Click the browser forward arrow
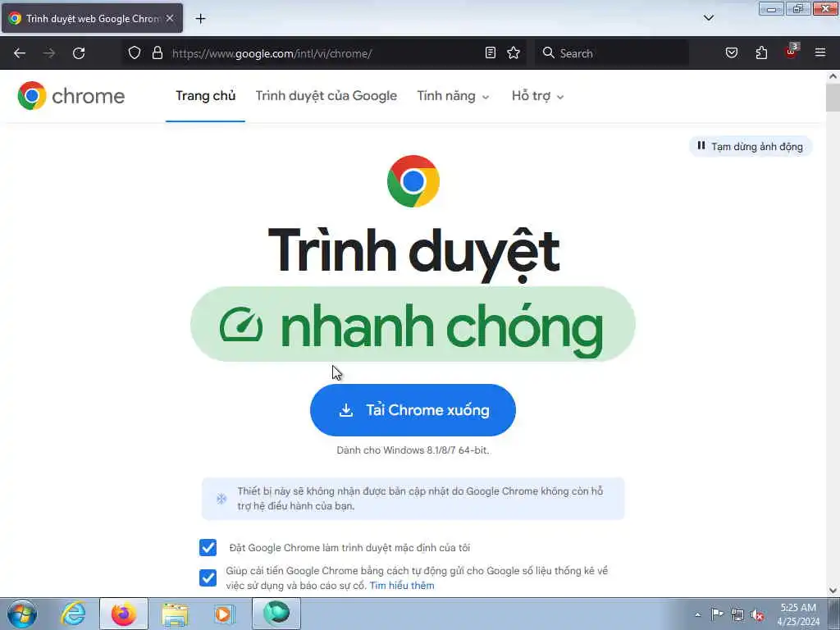The height and width of the screenshot is (630, 840). tap(49, 53)
